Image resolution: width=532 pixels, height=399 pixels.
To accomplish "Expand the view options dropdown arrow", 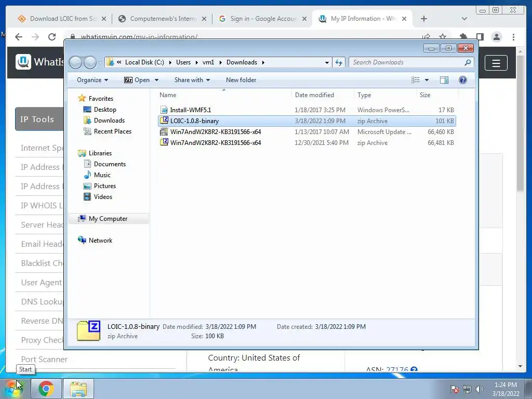I will coord(427,80).
